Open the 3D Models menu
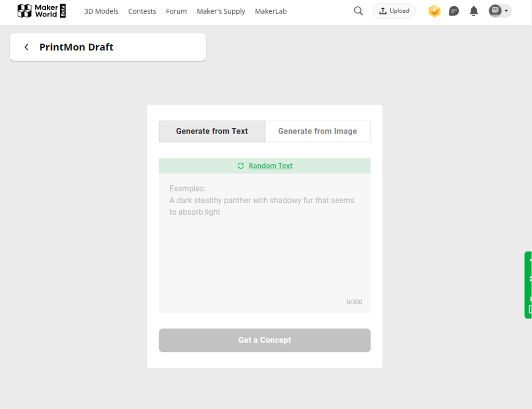Image resolution: width=532 pixels, height=409 pixels. [x=101, y=11]
